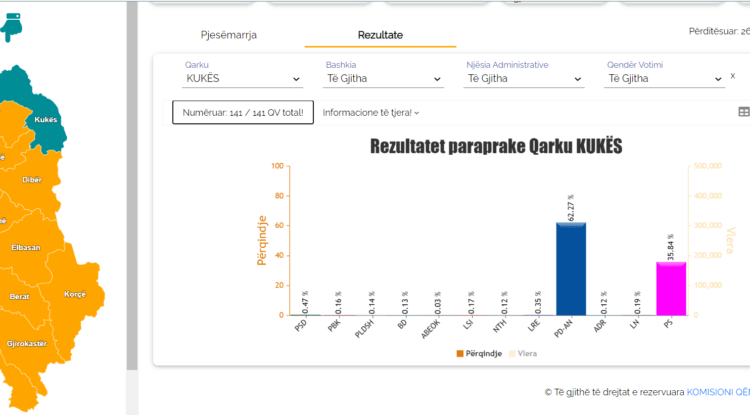Open the Qarku dropdown showing KUKËS
Image resolution: width=750 pixels, height=415 pixels.
pos(243,79)
